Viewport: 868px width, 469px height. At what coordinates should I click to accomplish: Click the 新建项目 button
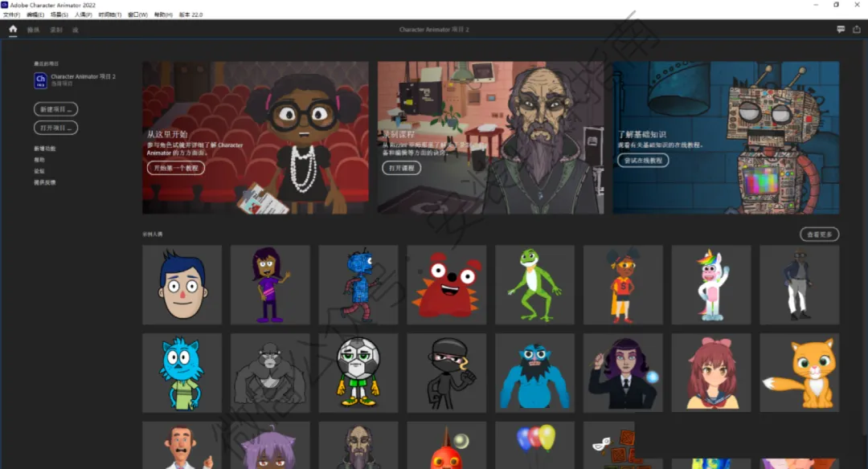(x=56, y=109)
